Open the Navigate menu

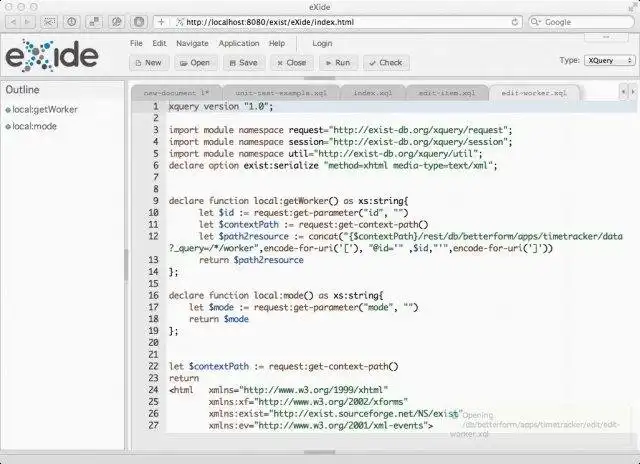coord(192,43)
